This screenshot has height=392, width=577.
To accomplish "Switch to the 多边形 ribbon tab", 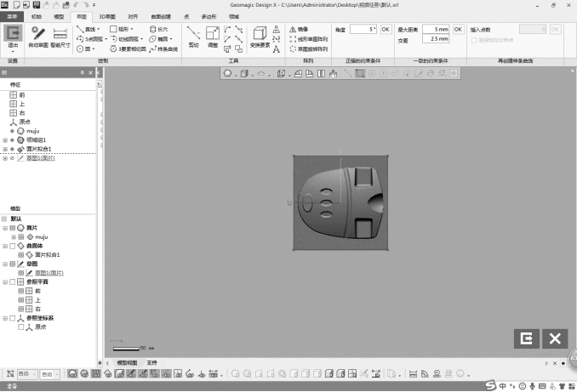I will click(209, 16).
